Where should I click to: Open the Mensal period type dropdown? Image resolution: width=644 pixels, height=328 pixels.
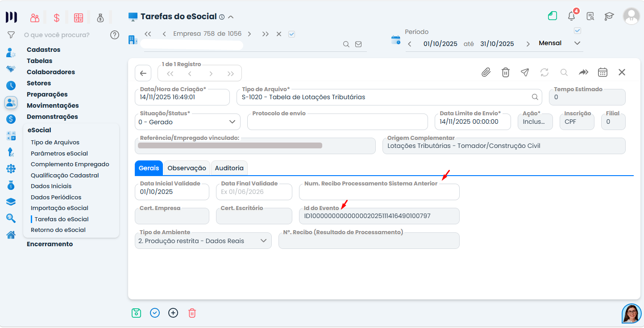pyautogui.click(x=560, y=43)
